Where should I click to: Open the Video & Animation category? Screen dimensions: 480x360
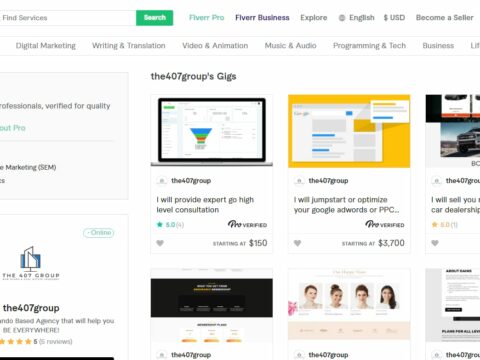pyautogui.click(x=215, y=46)
